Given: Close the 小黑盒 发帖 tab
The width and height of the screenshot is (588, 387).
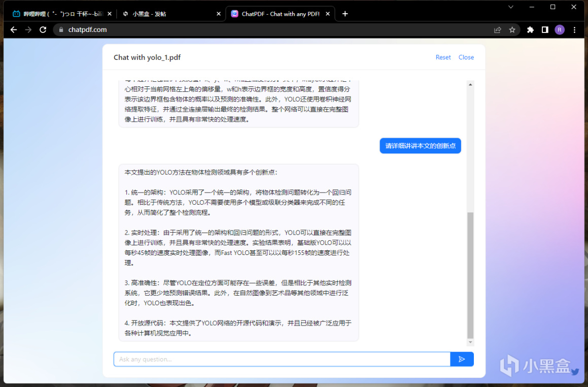Looking at the screenshot, I should 219,14.
